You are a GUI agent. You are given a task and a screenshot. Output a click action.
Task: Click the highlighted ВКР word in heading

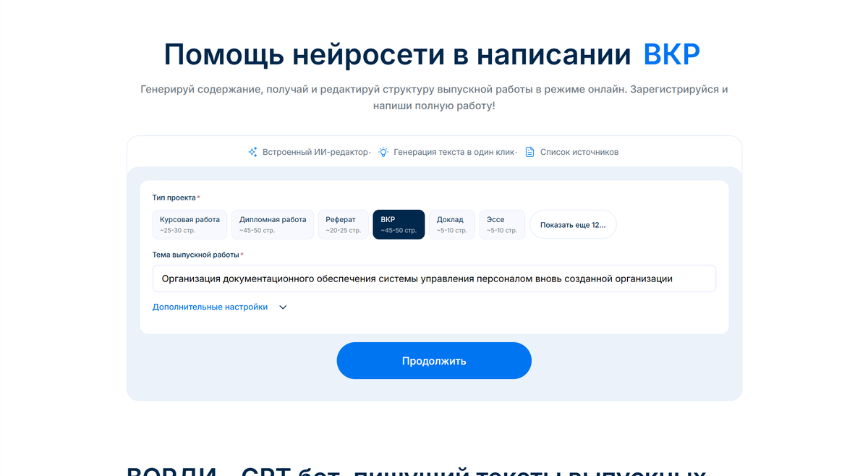672,53
